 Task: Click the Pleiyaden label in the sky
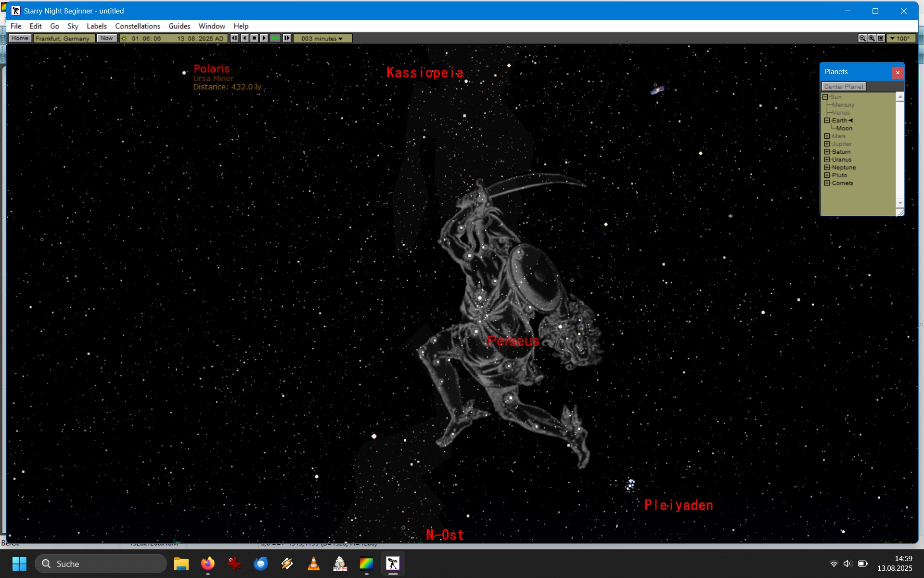[x=679, y=505]
